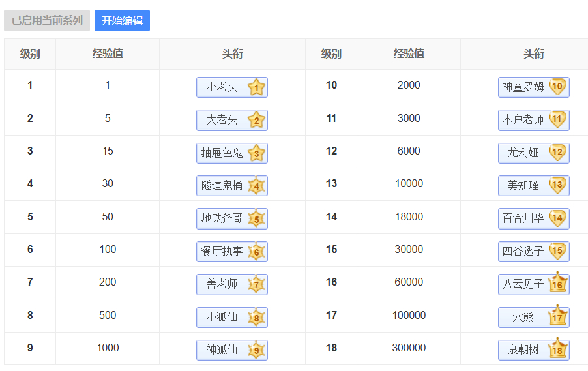The image size is (588, 371).
Task: Click the 已启用当前系列 button
Action: tap(47, 21)
